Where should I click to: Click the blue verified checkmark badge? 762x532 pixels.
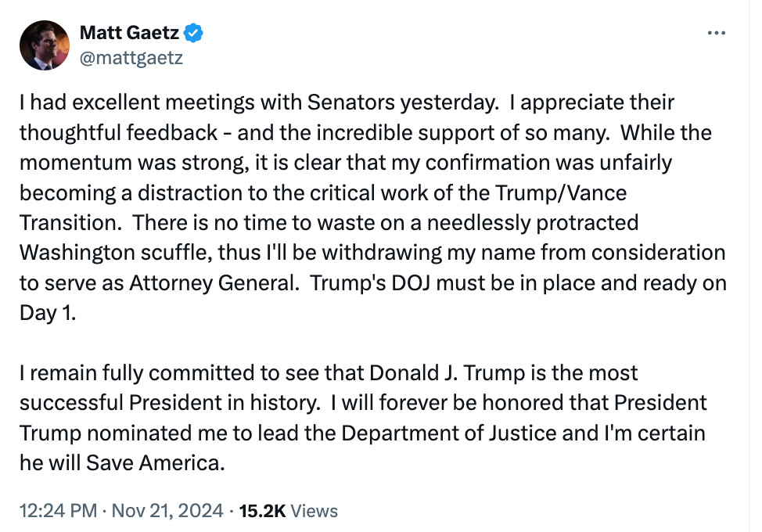coord(193,33)
